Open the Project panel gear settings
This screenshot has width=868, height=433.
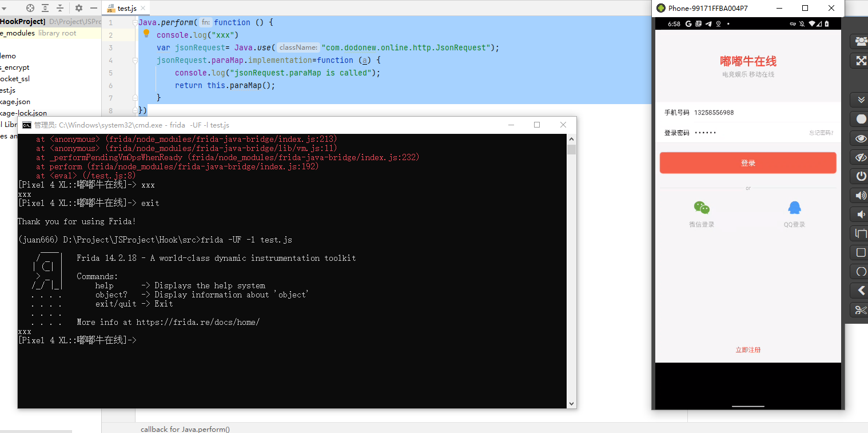[x=79, y=8]
